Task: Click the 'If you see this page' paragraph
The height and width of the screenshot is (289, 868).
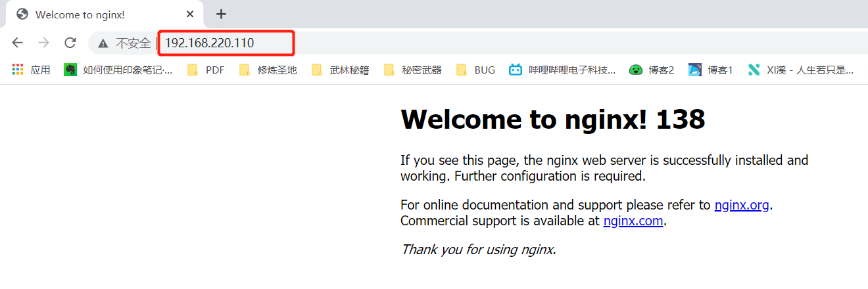Action: click(x=604, y=168)
